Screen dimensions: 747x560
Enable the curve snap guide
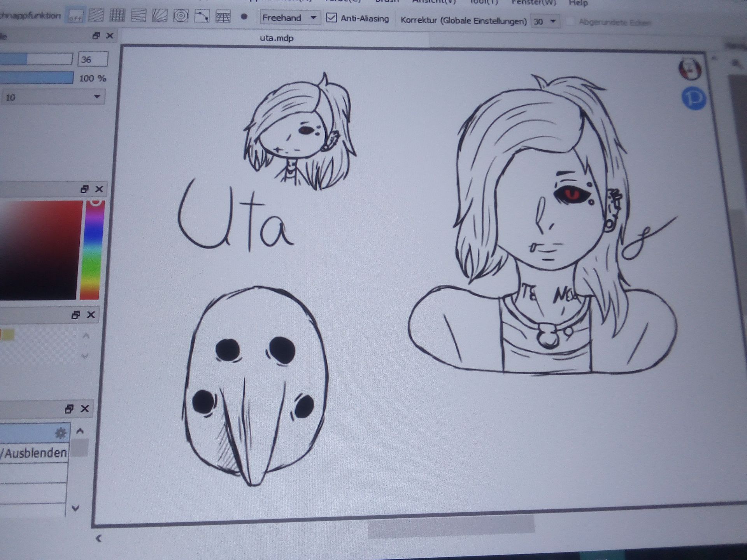(x=202, y=16)
